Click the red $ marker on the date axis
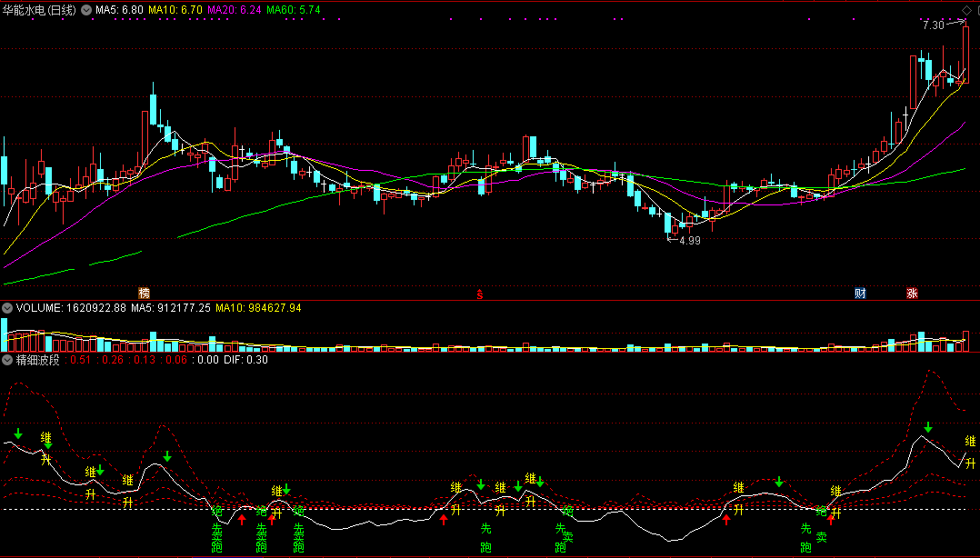Image resolution: width=980 pixels, height=558 pixels. (479, 294)
